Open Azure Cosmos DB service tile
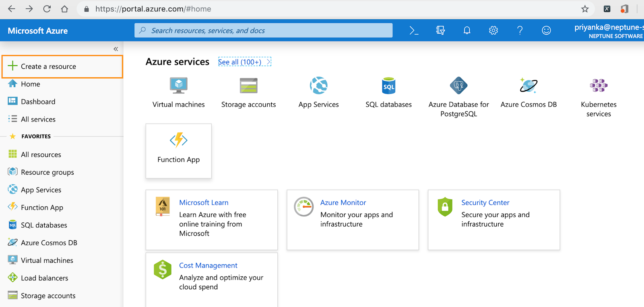 528,86
